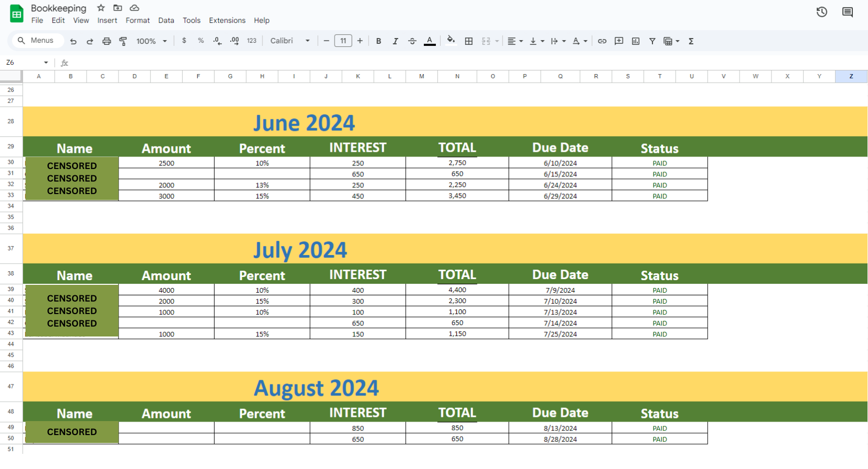The width and height of the screenshot is (868, 469).
Task: Click the font size field showing 11
Action: click(343, 41)
